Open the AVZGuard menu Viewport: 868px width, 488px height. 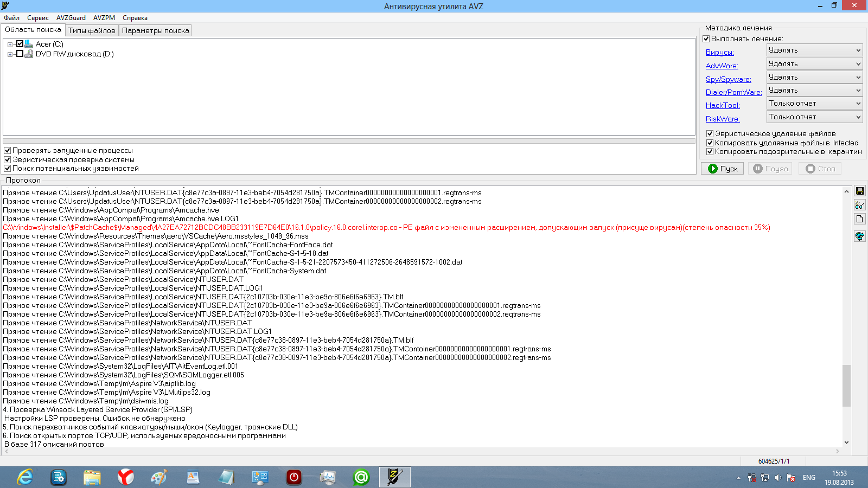(x=71, y=18)
